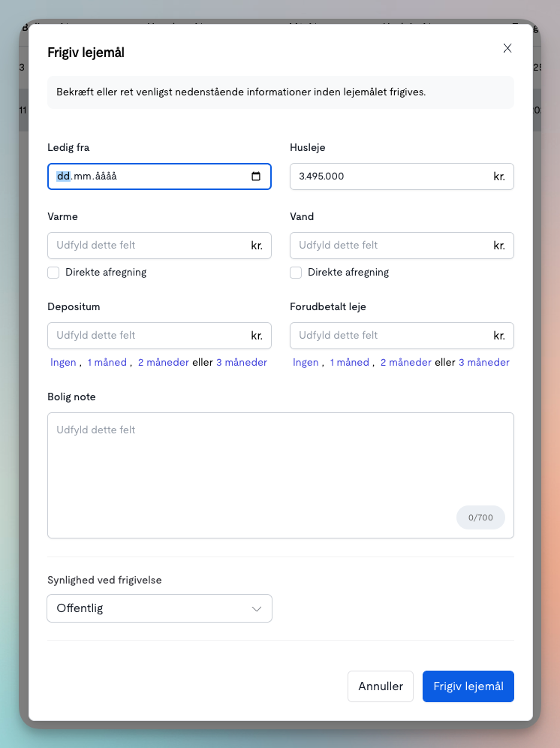The image size is (560, 748).
Task: Select 3 måneder under Forudbetalt leje
Action: (483, 363)
